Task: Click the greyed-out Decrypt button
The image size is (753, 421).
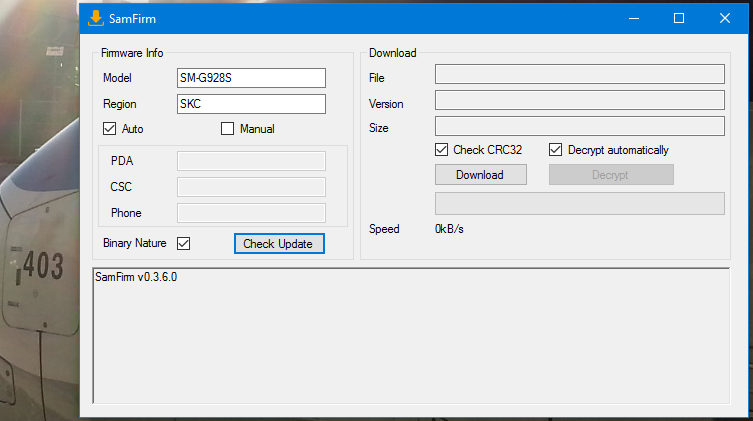Action: 610,175
